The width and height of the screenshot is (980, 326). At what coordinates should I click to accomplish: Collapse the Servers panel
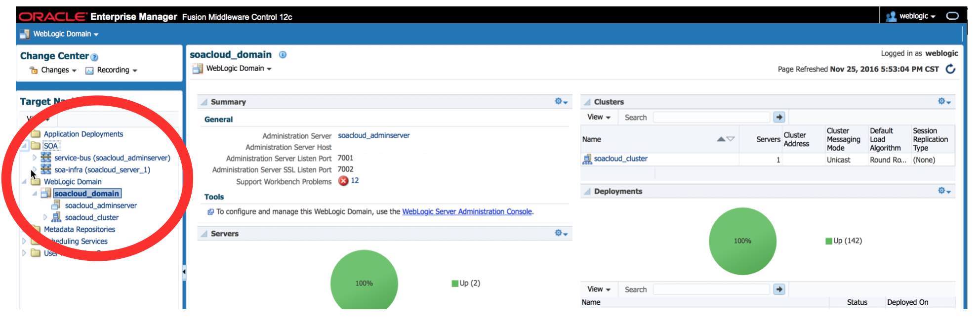coord(204,234)
